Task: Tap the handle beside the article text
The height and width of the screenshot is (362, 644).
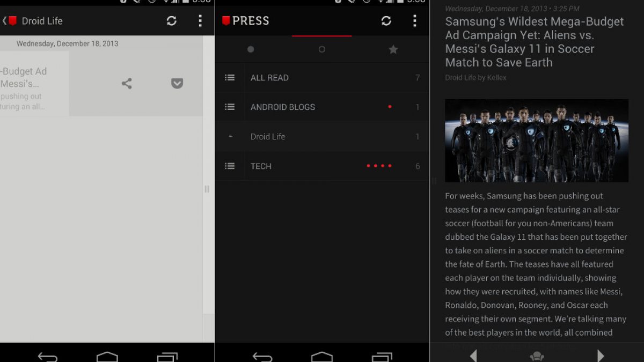Action: [435, 181]
